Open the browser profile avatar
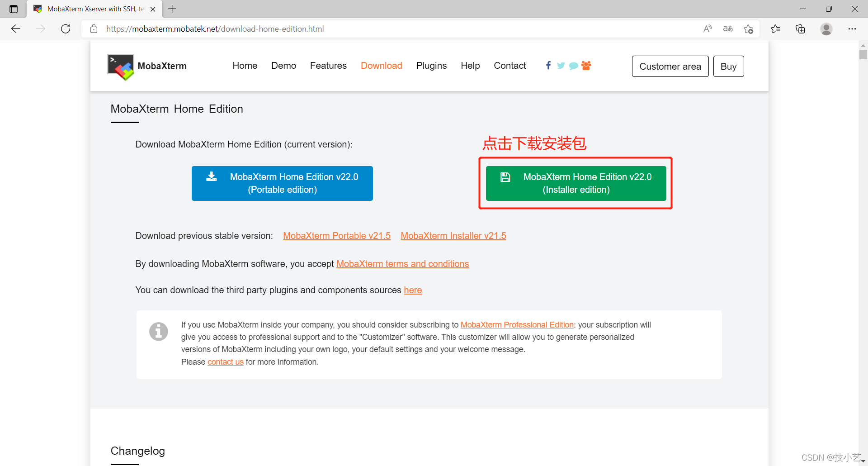The height and width of the screenshot is (466, 868). 826,29
